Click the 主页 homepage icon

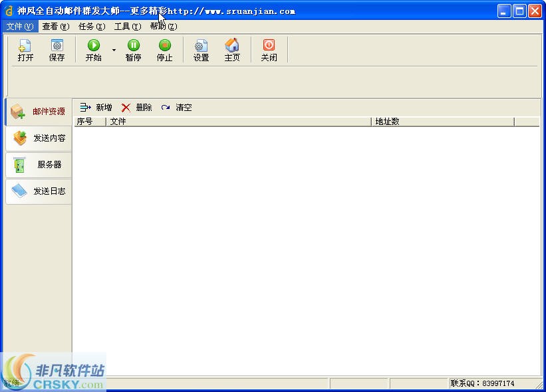point(232,49)
